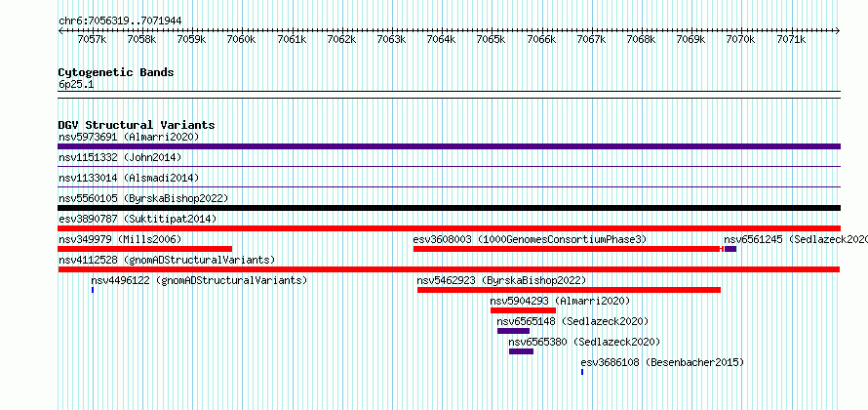Click the 7057k ruler tick label
868x410 pixels.
point(92,39)
